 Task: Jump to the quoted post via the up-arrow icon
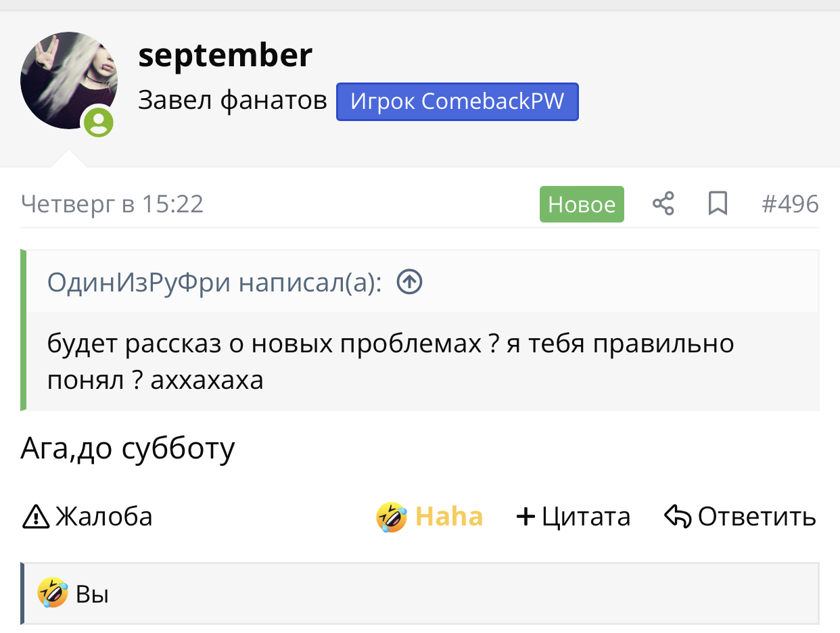click(409, 282)
